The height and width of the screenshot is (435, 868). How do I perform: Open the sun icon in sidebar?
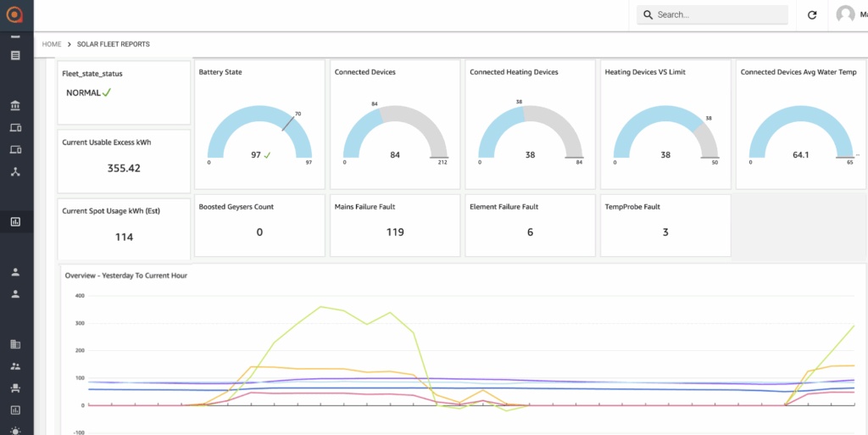point(15,431)
